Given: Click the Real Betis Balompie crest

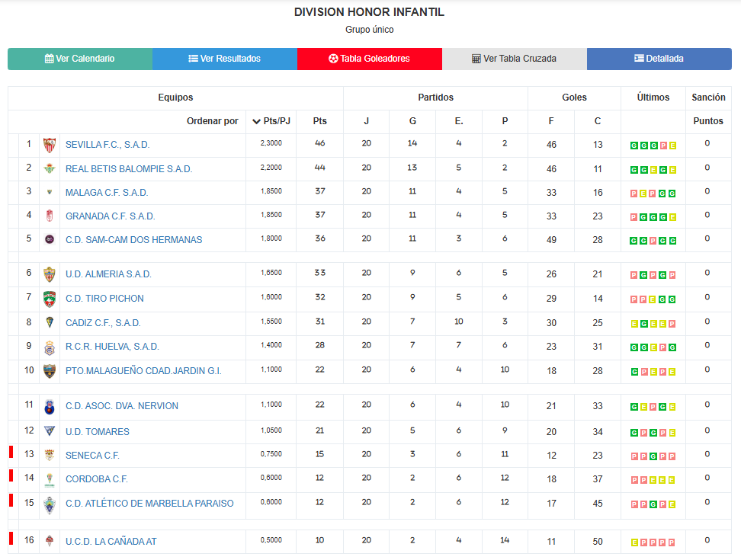Looking at the screenshot, I should tap(49, 168).
